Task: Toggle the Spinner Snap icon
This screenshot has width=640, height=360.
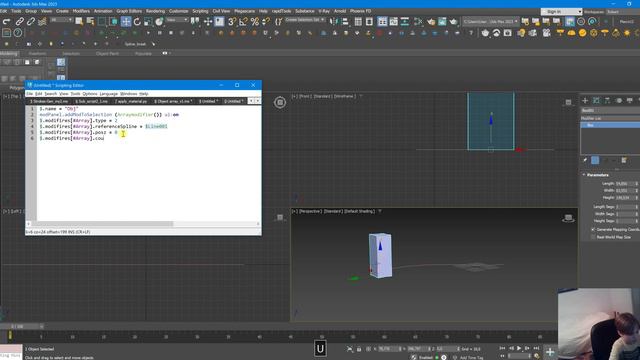Action: pyautogui.click(x=266, y=21)
